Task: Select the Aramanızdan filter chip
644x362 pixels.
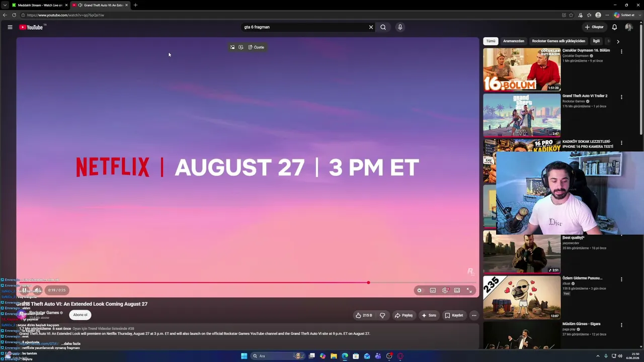Action: click(x=514, y=41)
